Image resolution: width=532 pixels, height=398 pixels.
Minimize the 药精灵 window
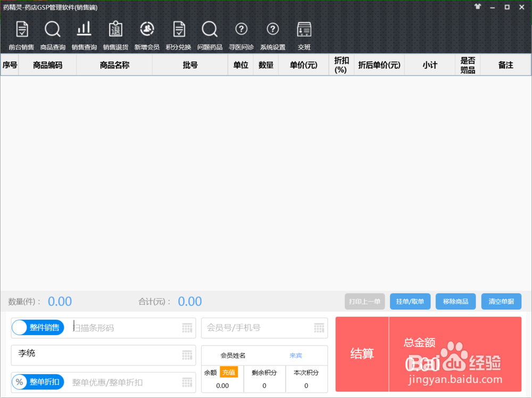coord(492,7)
